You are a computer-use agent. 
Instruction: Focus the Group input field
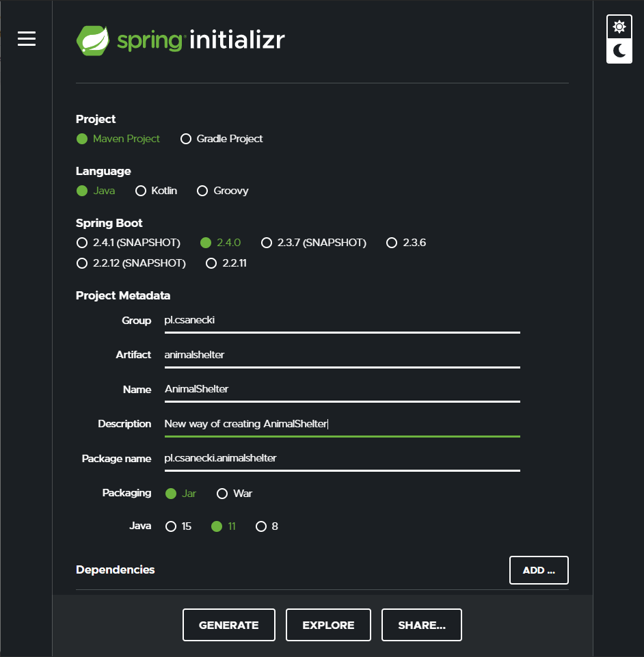[x=343, y=321]
